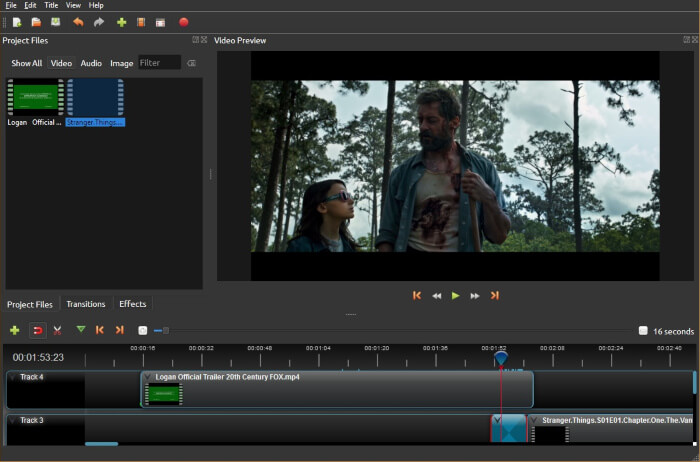Image resolution: width=700 pixels, height=462 pixels.
Task: Toggle the magnet snapping tool
Action: coord(38,330)
